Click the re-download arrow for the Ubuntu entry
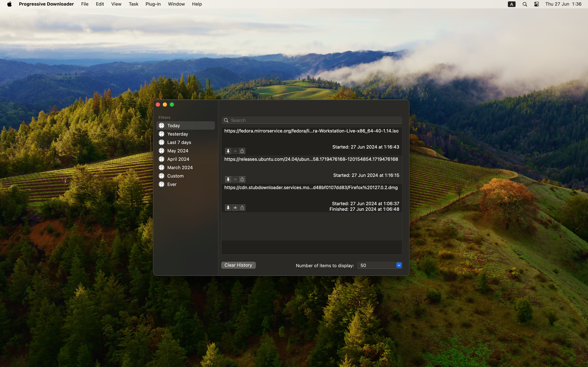The image size is (588, 367). 228,179
